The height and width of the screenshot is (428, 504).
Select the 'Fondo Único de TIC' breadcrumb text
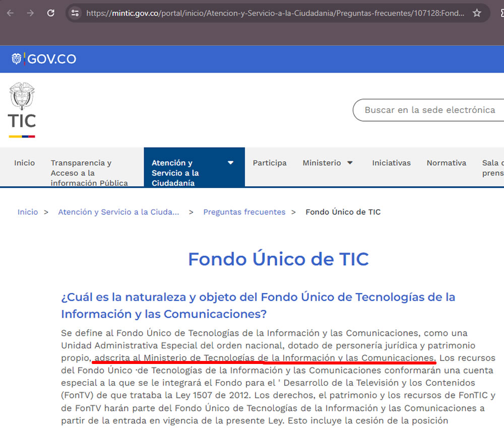click(x=343, y=212)
